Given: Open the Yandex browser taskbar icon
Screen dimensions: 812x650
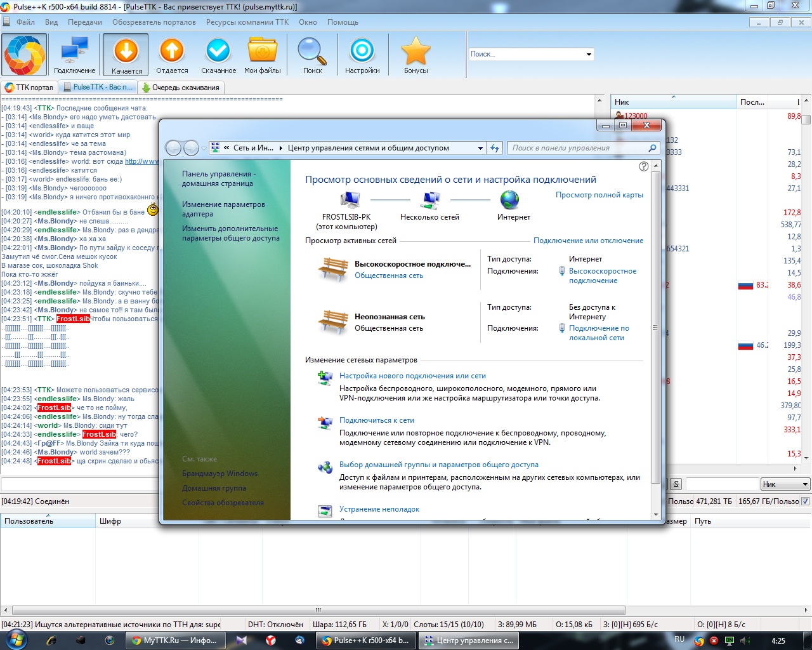Looking at the screenshot, I should click(271, 640).
